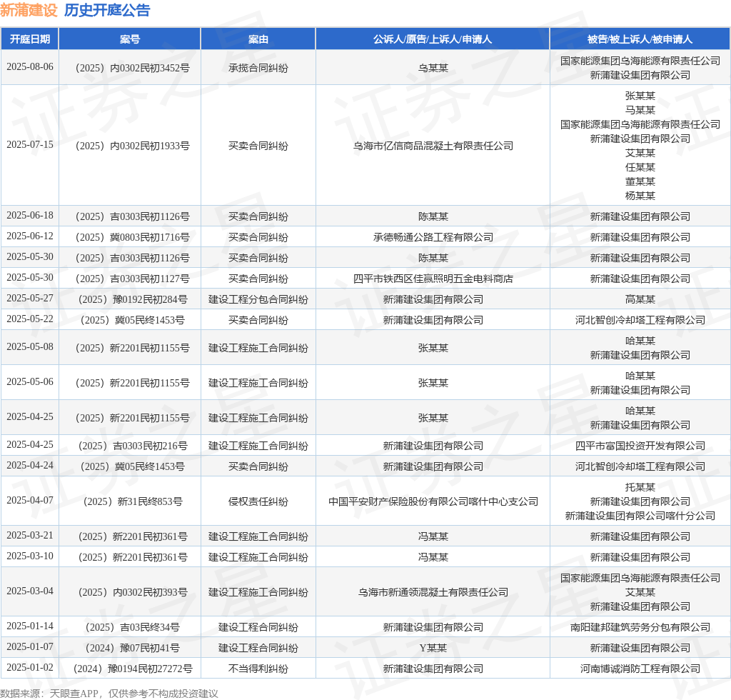Screen dimensions: 731x700
Task: Click date cell 2025-05-27
Action: point(30,298)
